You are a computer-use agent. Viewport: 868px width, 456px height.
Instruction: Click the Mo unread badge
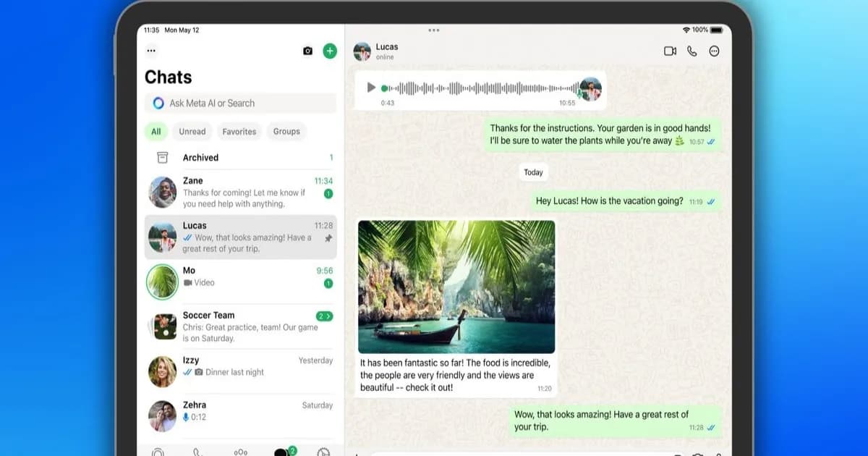point(328,284)
